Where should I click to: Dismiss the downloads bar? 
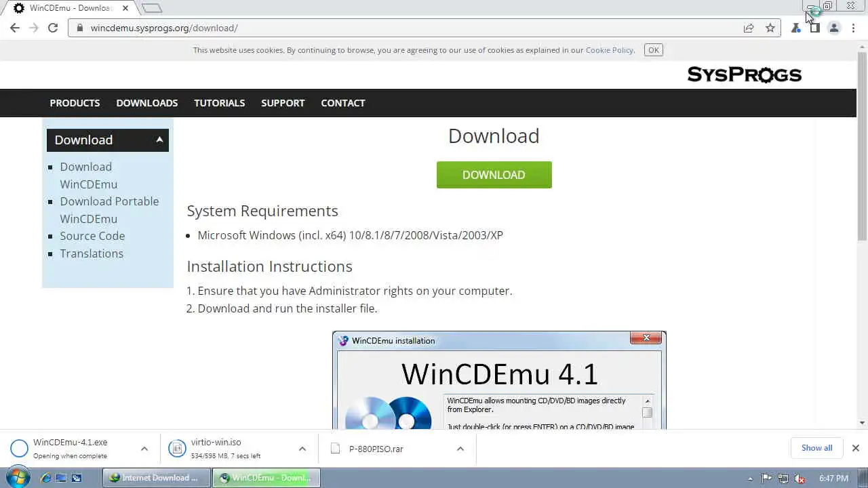tap(856, 448)
